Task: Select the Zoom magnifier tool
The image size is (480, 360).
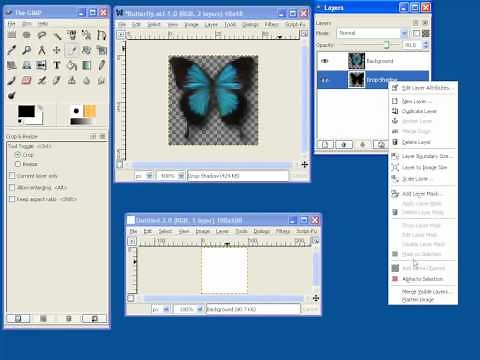Action: [x=27, y=50]
